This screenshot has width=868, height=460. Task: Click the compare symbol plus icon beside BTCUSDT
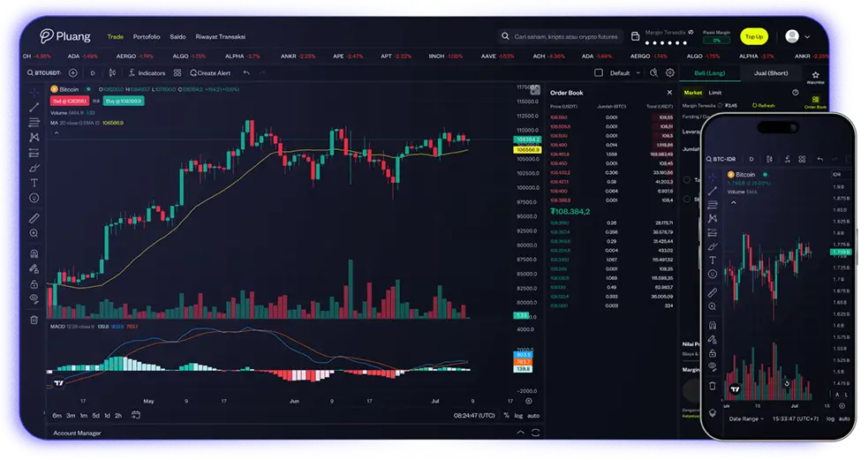(72, 73)
